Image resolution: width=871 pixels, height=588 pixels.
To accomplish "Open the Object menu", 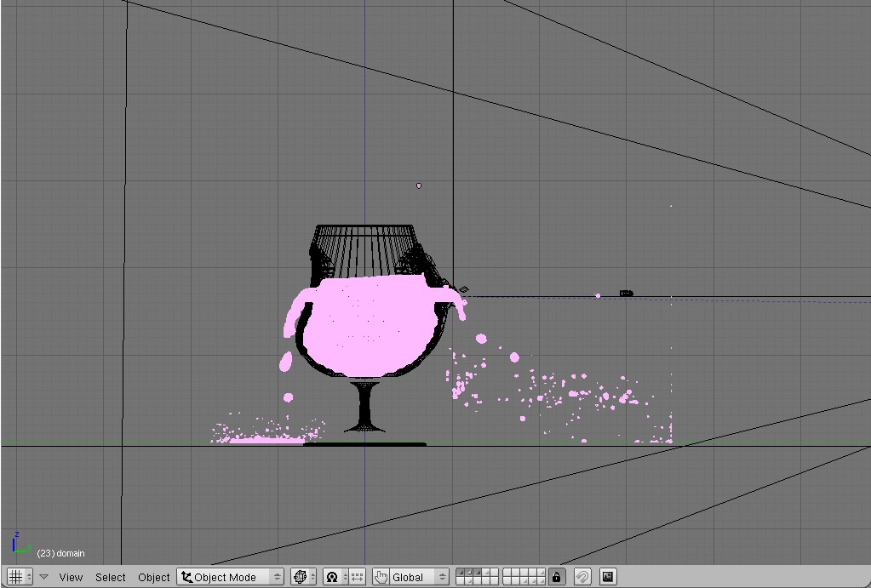I will click(x=154, y=577).
